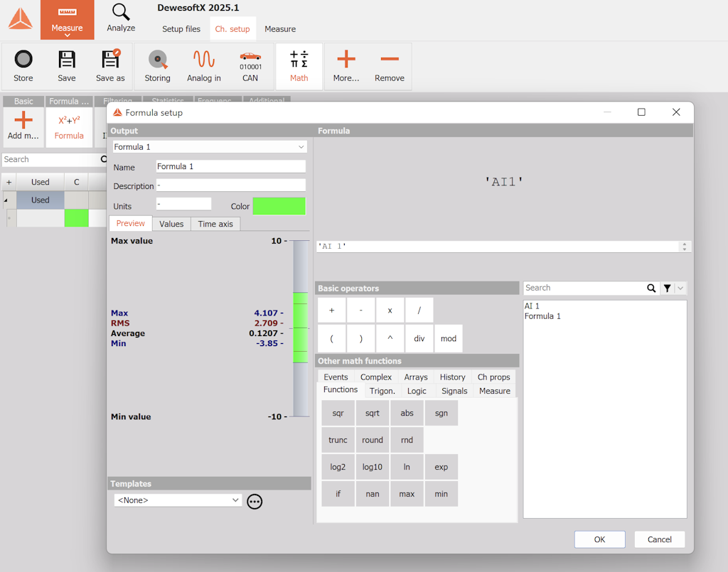The height and width of the screenshot is (572, 728).
Task: Go to the Measure tab
Action: coord(280,28)
